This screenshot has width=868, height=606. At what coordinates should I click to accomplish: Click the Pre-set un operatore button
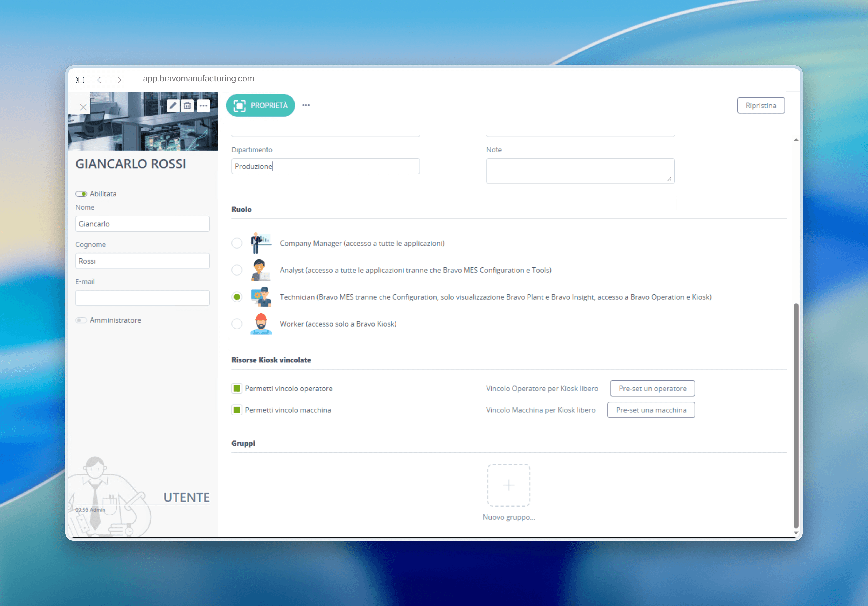point(652,388)
